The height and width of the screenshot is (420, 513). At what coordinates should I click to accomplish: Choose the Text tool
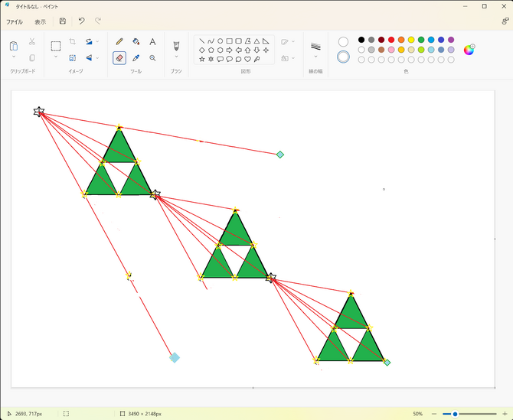[152, 42]
